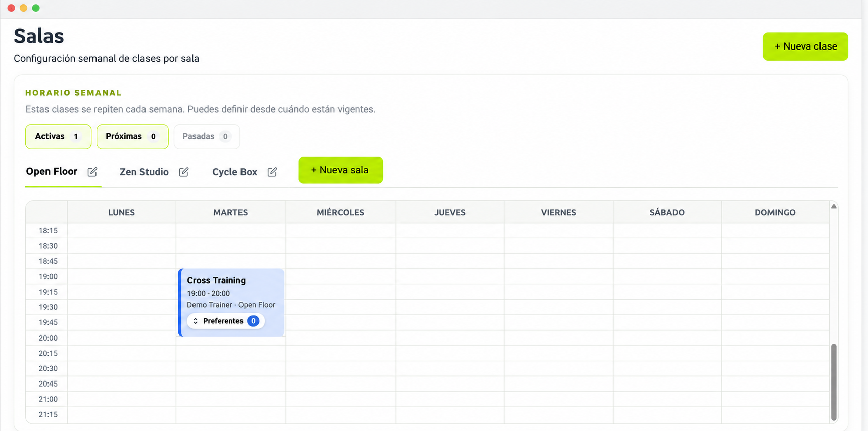Toggle the Próximas filter
Viewport: 868px width, 431px height.
[x=132, y=136]
